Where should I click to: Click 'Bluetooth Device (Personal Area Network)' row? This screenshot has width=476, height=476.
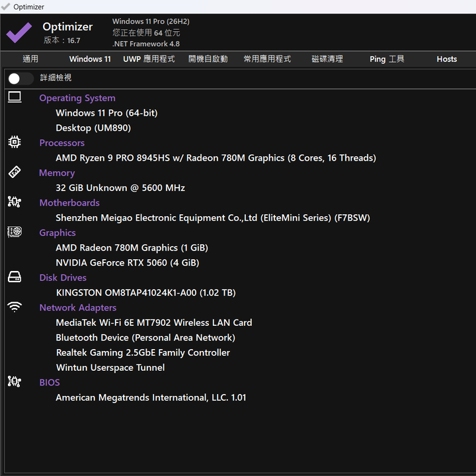coord(145,338)
